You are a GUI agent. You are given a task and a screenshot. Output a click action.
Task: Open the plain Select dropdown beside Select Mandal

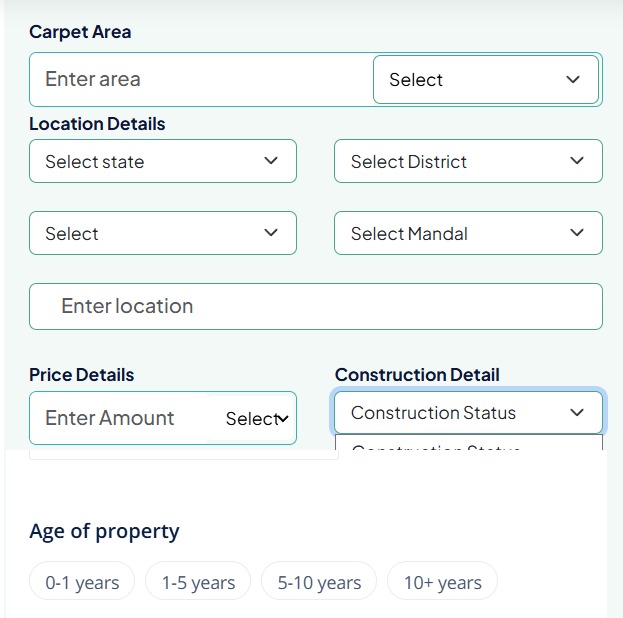click(163, 233)
